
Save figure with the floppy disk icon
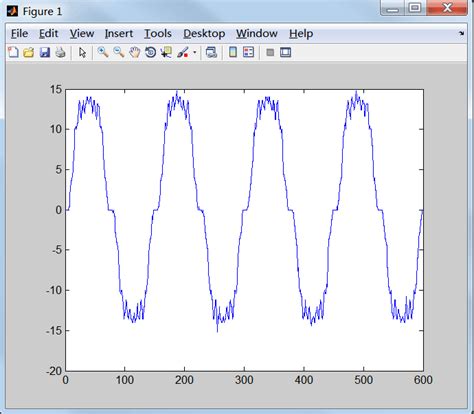[45, 52]
